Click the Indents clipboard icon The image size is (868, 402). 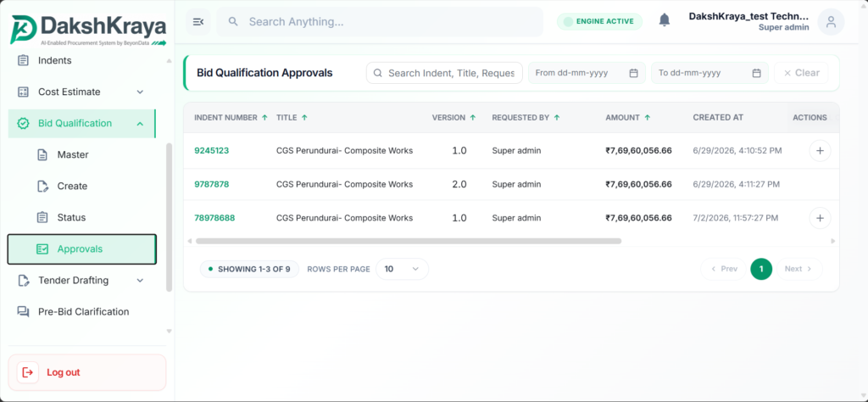tap(23, 60)
